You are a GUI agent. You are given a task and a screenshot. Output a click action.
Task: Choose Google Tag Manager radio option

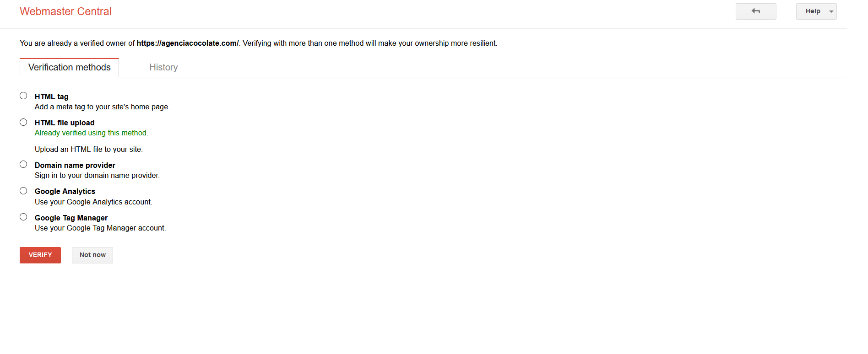[23, 217]
